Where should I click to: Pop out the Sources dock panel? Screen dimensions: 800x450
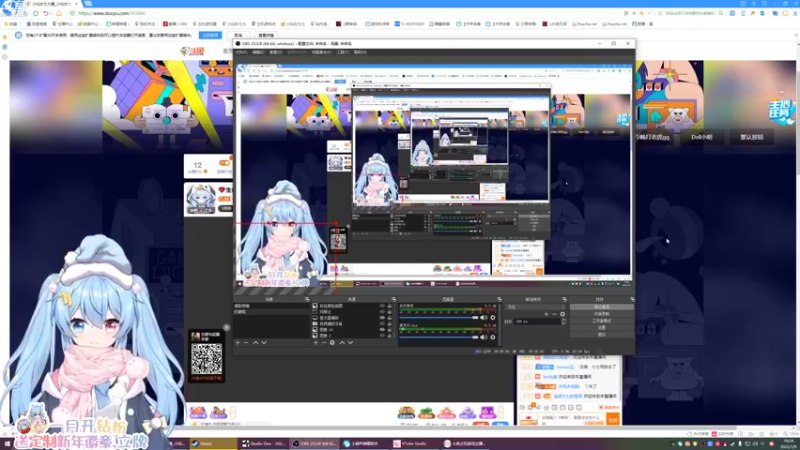(x=394, y=299)
